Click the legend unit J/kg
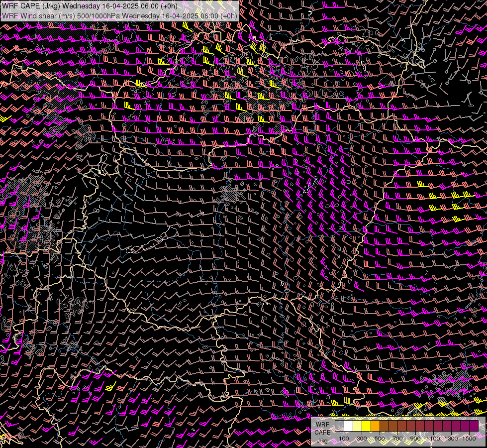 click(x=322, y=441)
